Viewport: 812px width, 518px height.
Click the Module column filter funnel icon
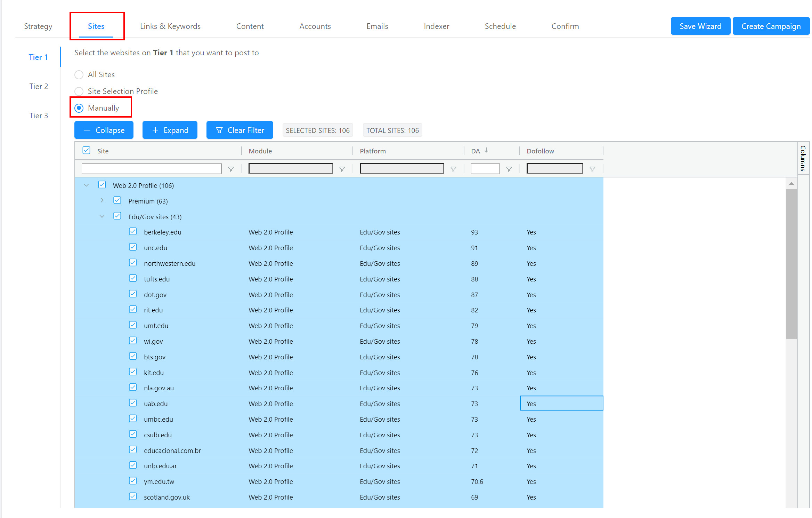[342, 169]
